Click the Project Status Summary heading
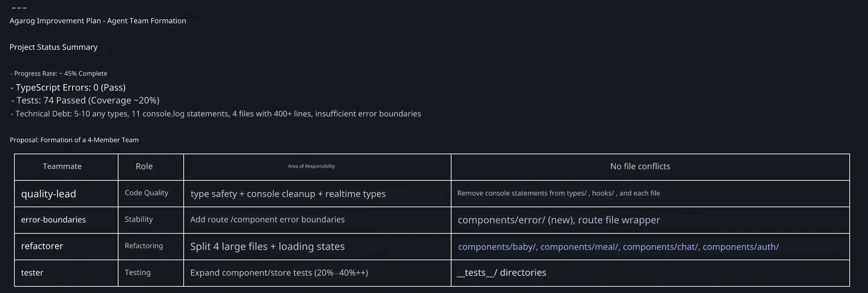Screen dimensions: 868x293 (53, 47)
